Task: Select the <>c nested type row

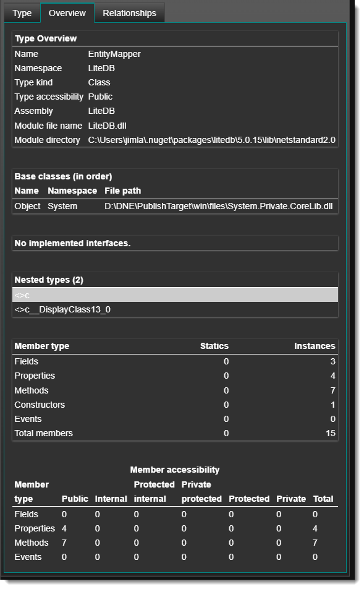Action: tap(176, 295)
